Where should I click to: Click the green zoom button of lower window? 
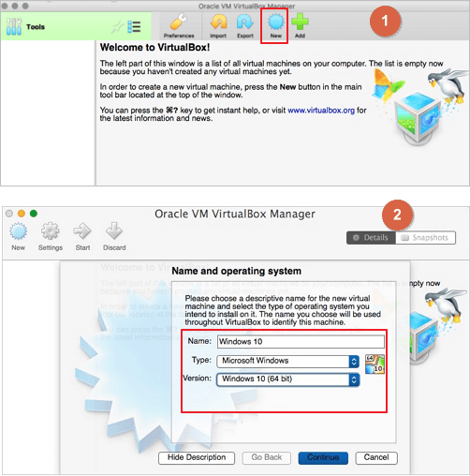tap(34, 214)
